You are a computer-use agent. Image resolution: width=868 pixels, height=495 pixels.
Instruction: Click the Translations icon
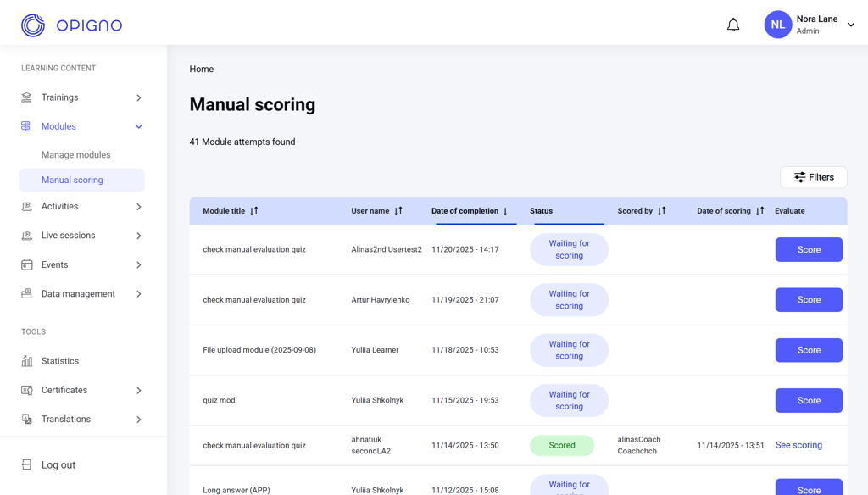point(26,420)
